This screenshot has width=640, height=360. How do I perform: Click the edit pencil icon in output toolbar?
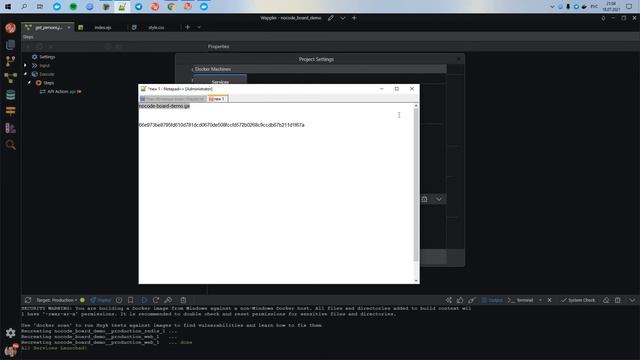click(471, 300)
